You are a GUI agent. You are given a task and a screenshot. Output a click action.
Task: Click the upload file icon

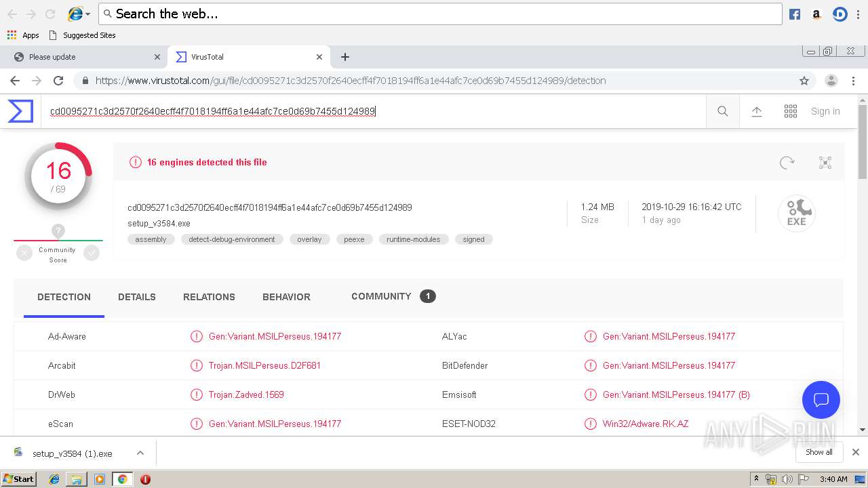pyautogui.click(x=757, y=111)
